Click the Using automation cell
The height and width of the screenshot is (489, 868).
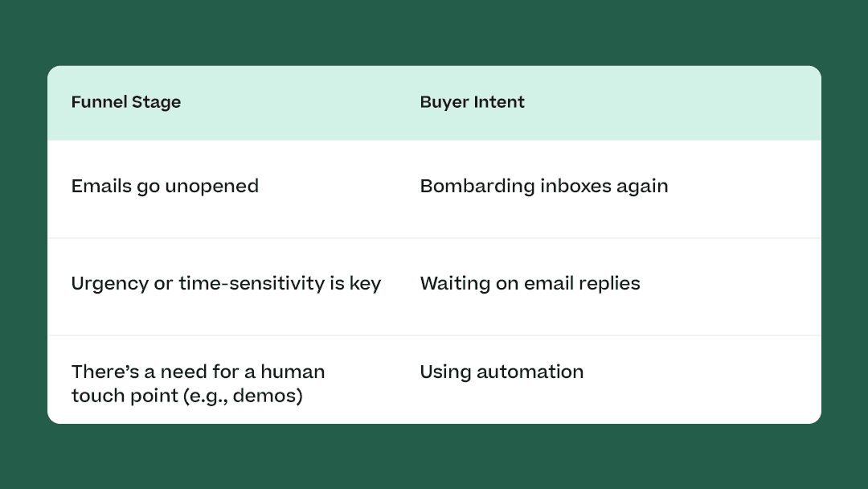(502, 372)
